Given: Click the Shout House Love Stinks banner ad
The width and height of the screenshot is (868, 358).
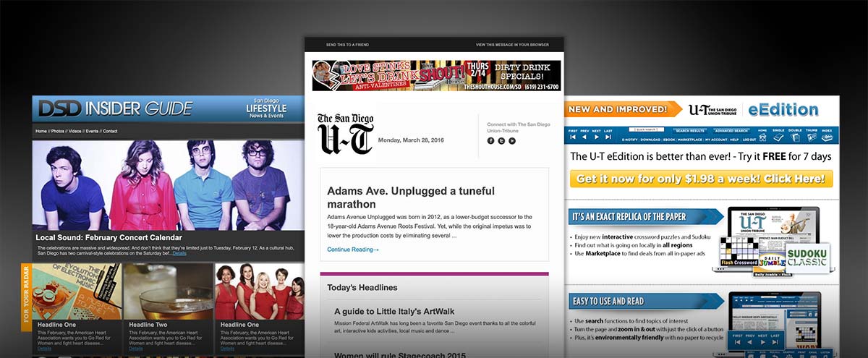Looking at the screenshot, I should tap(435, 76).
